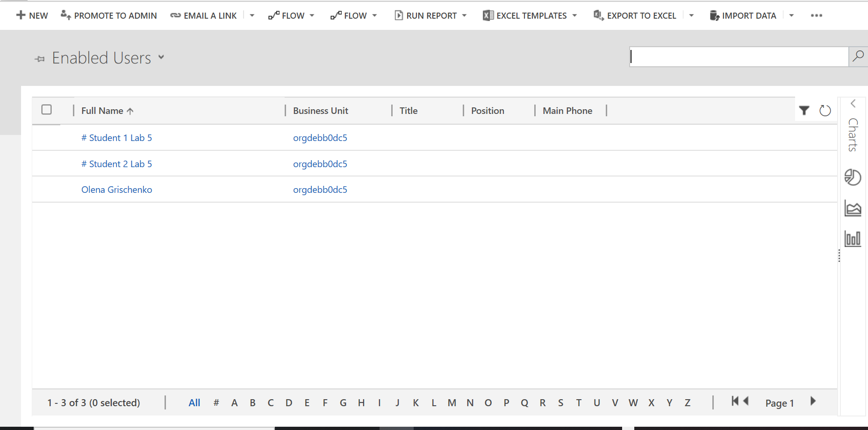Click into the search text field
Viewport: 868px width, 430px height.
point(739,56)
